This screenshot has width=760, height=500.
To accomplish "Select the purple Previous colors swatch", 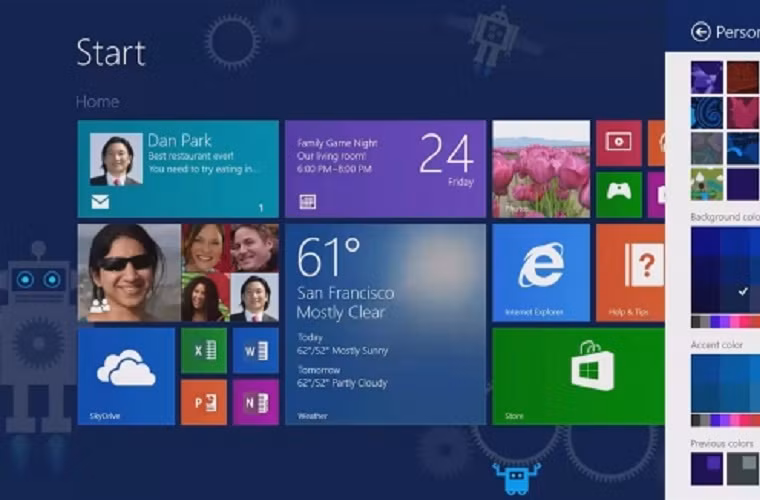I will coord(707,469).
